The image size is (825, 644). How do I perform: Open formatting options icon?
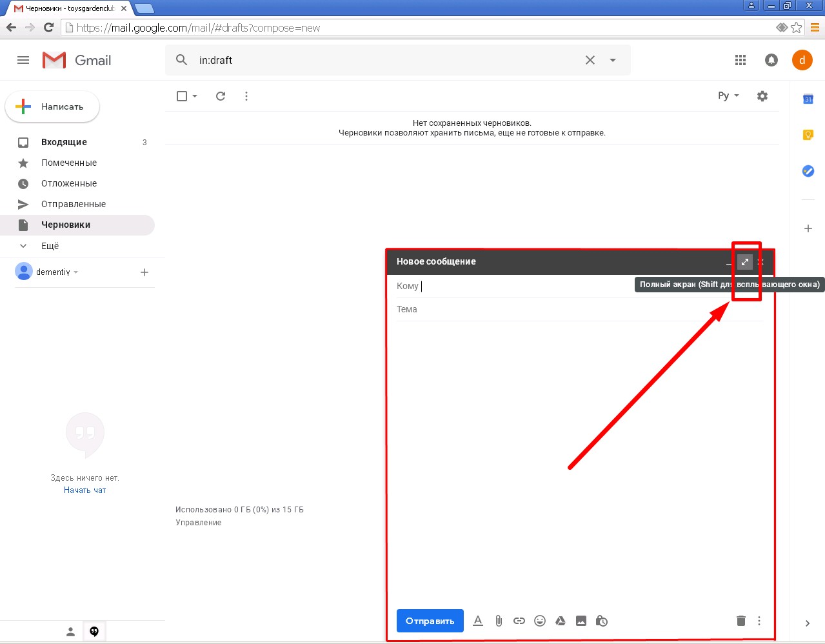pos(478,621)
